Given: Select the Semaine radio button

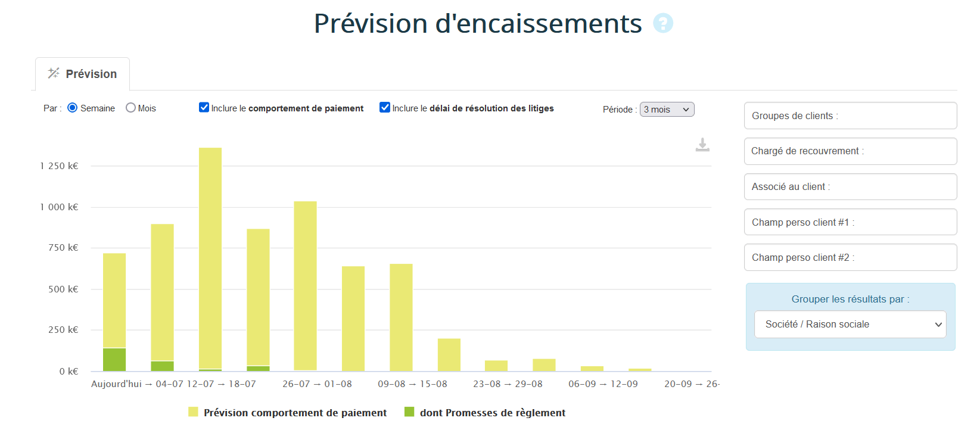Looking at the screenshot, I should click(x=73, y=108).
